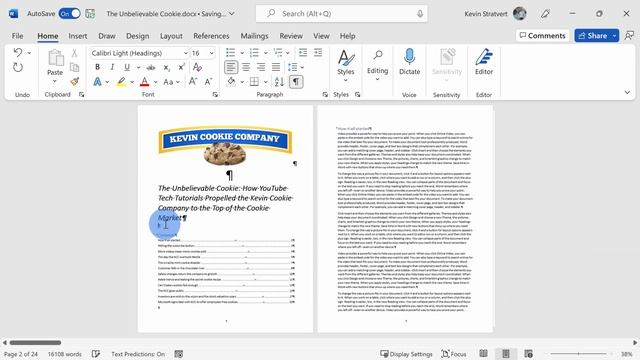This screenshot has height=360, width=640.
Task: Open Display Settings in status bar
Action: tap(406, 354)
